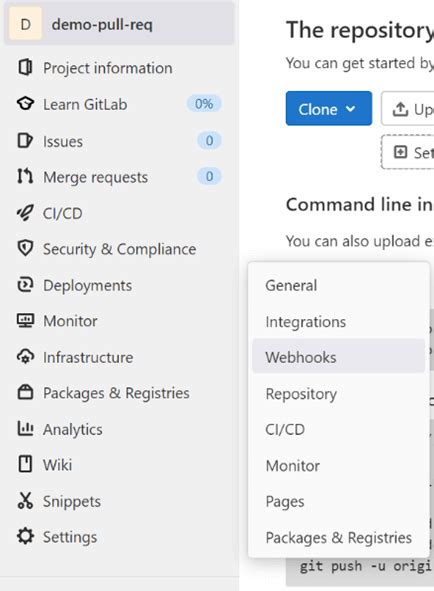
Task: Click the Wiki book icon
Action: click(25, 464)
